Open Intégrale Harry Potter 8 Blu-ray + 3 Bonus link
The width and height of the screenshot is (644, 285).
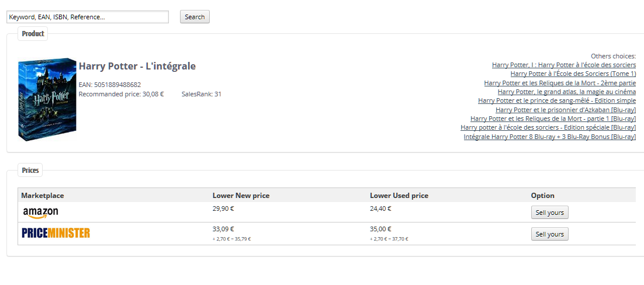click(x=550, y=137)
